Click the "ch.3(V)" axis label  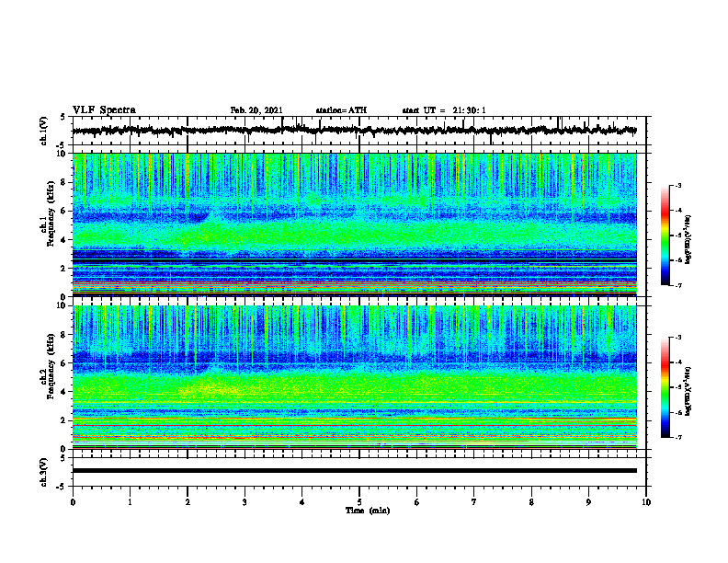coord(43,472)
